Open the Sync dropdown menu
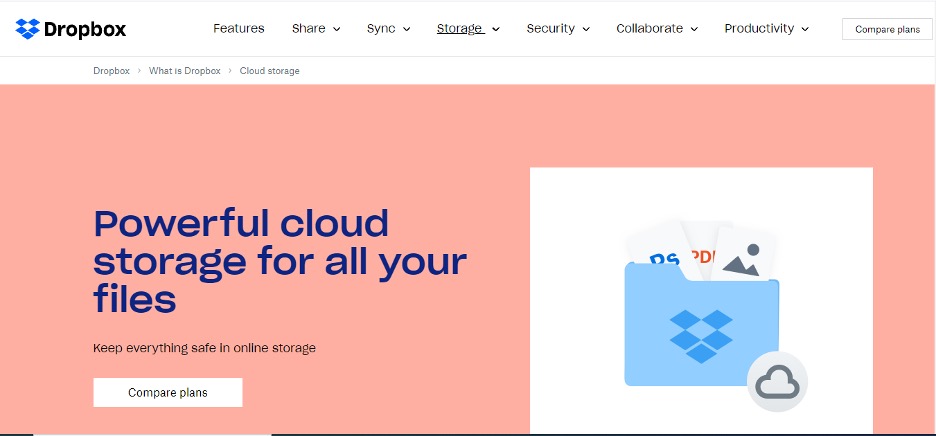Viewport: 936px width, 436px height. (x=388, y=29)
